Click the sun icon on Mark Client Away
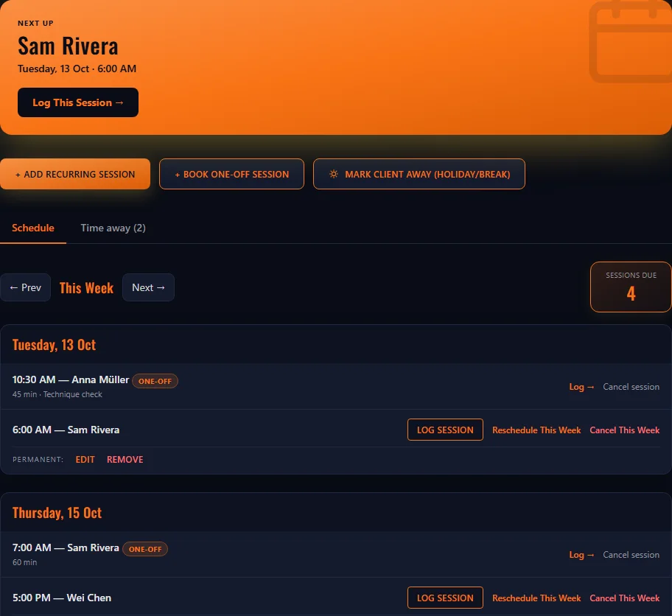 [334, 174]
